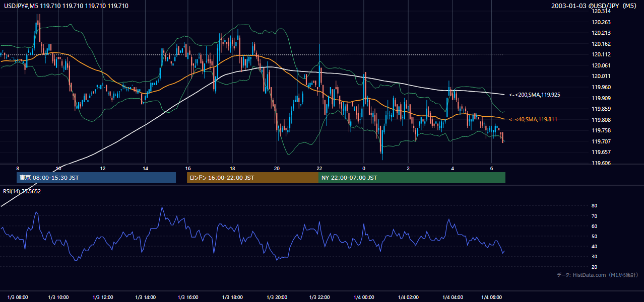Click the 119.808 price axis label

(x=602, y=120)
